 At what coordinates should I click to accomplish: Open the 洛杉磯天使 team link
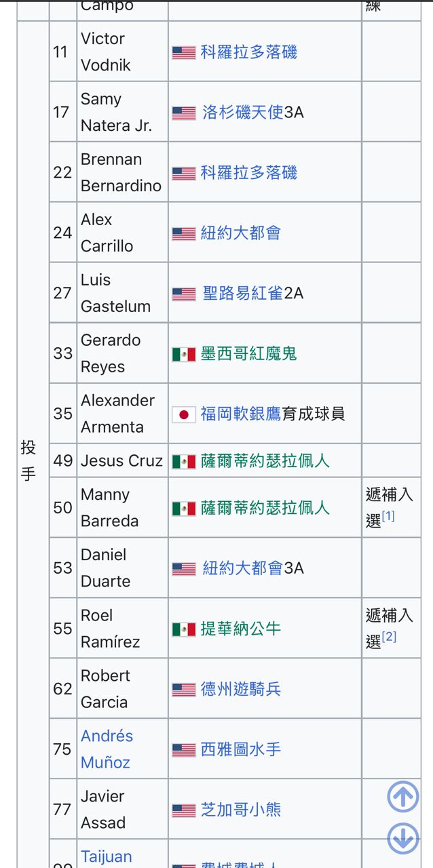coord(242,113)
